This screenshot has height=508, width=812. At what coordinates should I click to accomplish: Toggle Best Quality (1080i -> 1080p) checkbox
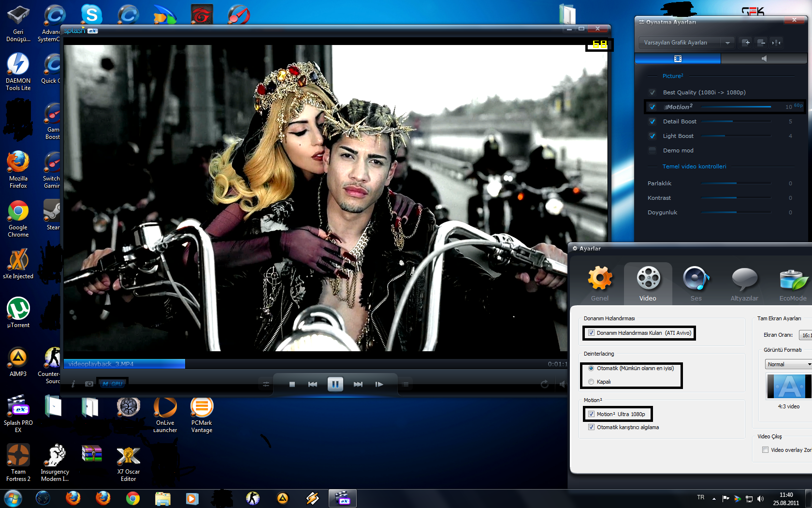tap(652, 92)
